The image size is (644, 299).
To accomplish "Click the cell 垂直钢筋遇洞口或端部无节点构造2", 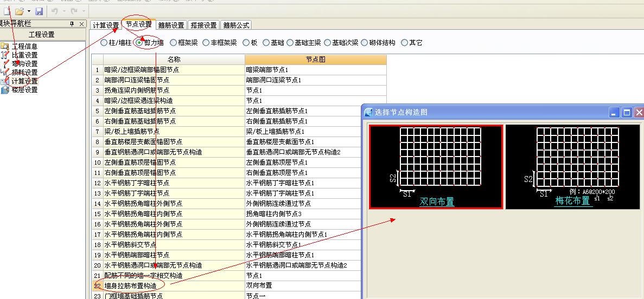I will click(x=303, y=152).
